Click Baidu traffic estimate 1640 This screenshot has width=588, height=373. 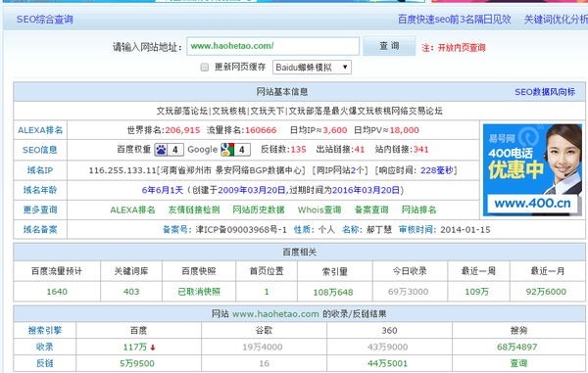tap(57, 292)
